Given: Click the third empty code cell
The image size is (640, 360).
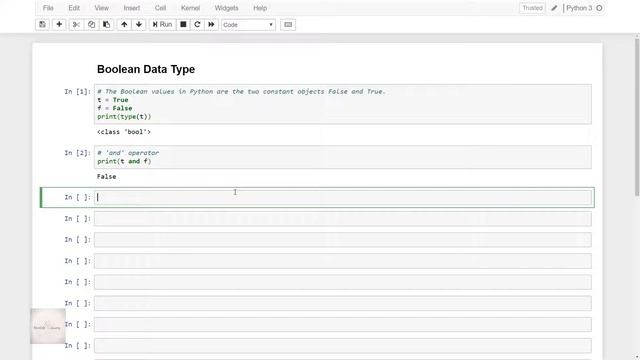Looking at the screenshot, I should click(342, 240).
